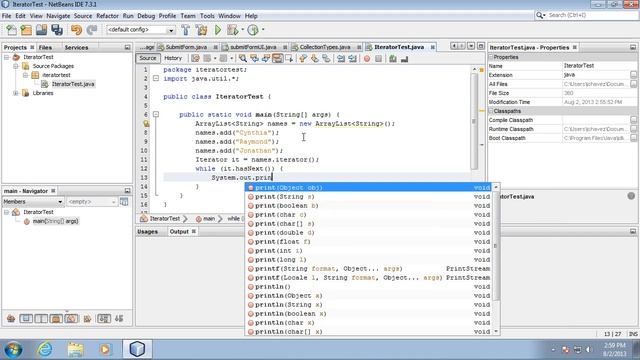Toggle Rectangular Selection in the editor toolbar

pyautogui.click(x=289, y=59)
